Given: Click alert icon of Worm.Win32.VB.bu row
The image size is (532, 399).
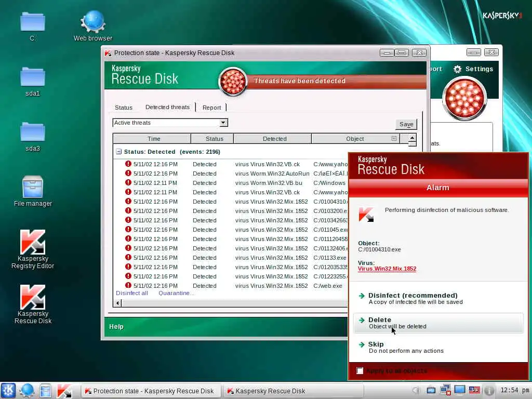Looking at the screenshot, I should 128,182.
